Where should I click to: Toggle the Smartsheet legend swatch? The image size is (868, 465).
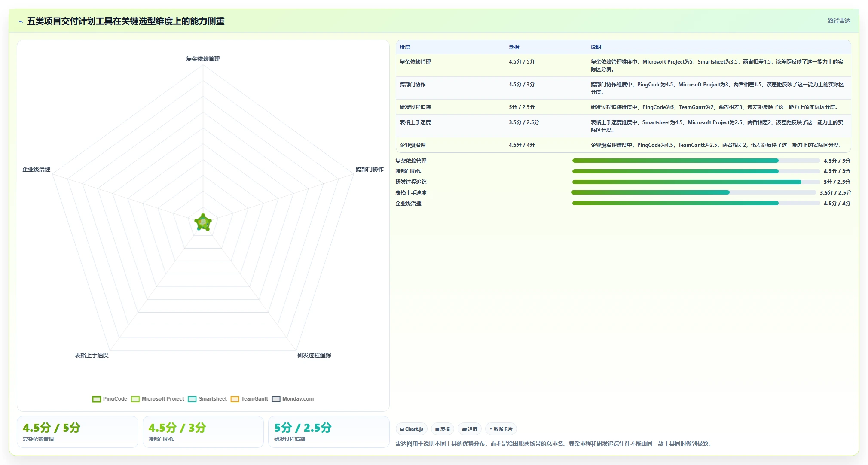coord(193,399)
